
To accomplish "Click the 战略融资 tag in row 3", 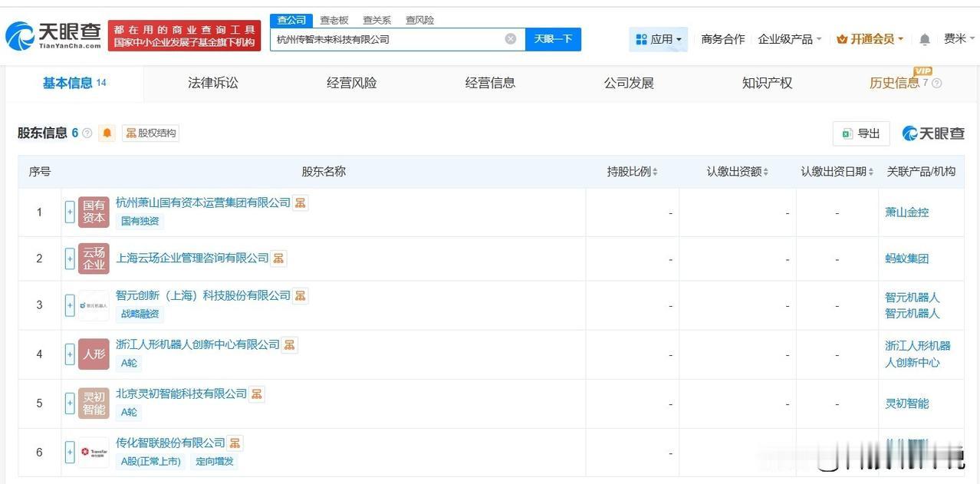I will pos(140,314).
